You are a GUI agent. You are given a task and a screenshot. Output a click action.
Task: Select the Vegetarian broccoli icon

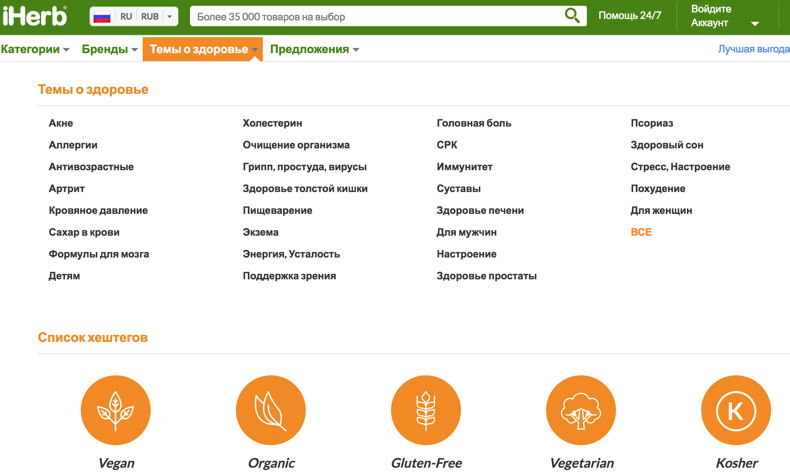[x=581, y=410]
